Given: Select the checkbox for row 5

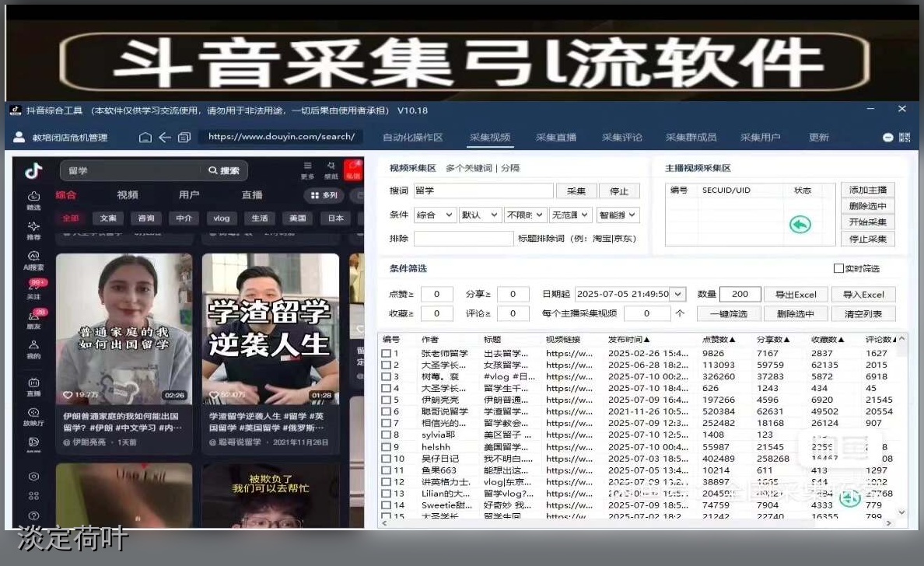Looking at the screenshot, I should point(386,400).
